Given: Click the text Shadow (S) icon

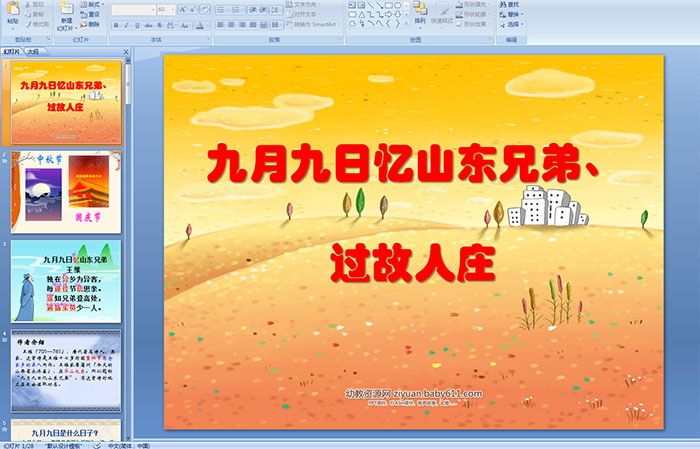Looking at the screenshot, I should point(159,25).
